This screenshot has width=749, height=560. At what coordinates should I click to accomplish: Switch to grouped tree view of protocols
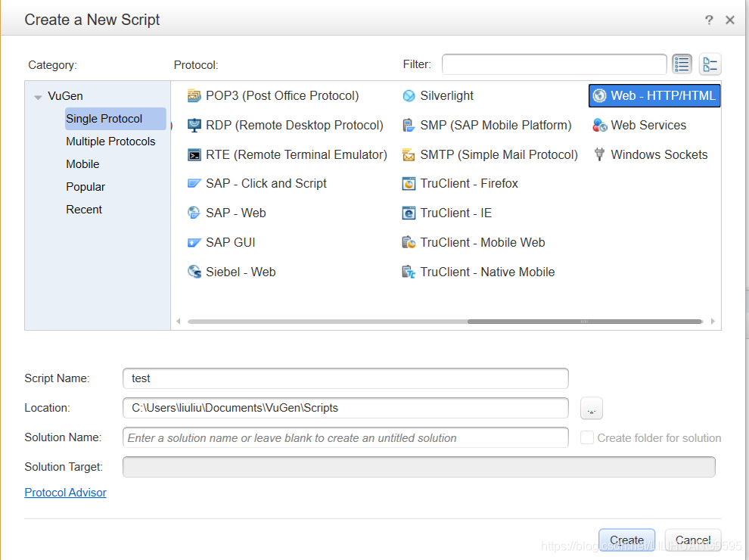(x=710, y=64)
